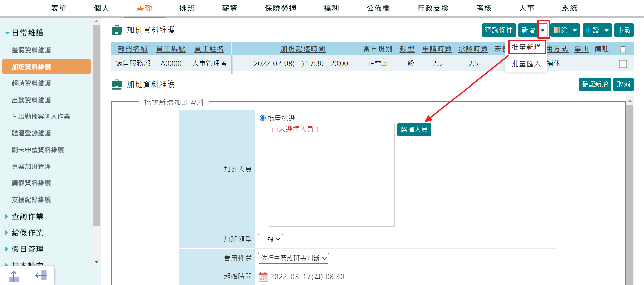The image size is (644, 285).
Task: Open 超時資料維護 in the sidebar
Action: tap(32, 83)
